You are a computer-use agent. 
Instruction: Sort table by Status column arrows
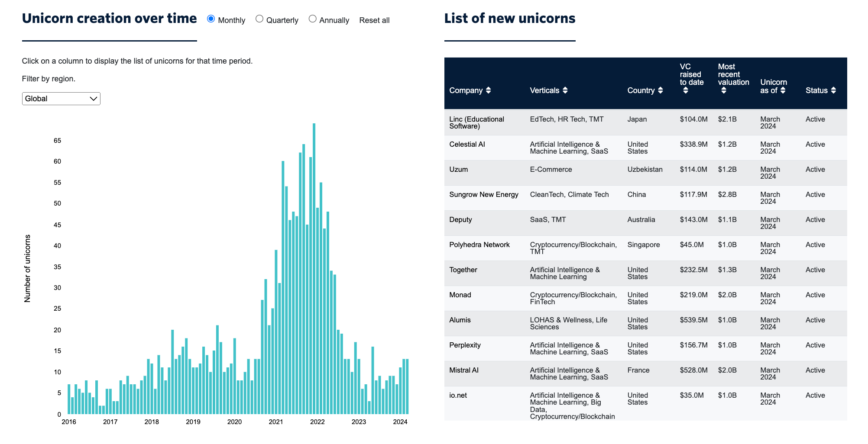[x=833, y=90]
